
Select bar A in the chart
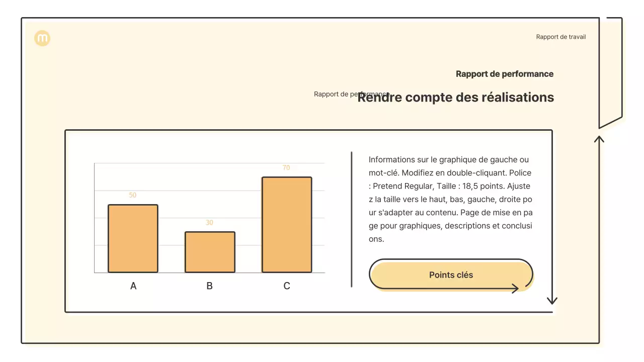[133, 238]
